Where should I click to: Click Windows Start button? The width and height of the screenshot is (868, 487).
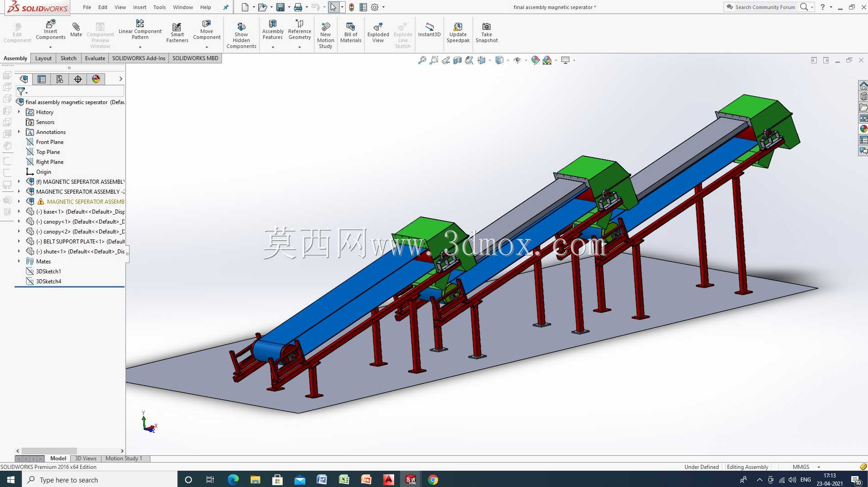(x=11, y=480)
